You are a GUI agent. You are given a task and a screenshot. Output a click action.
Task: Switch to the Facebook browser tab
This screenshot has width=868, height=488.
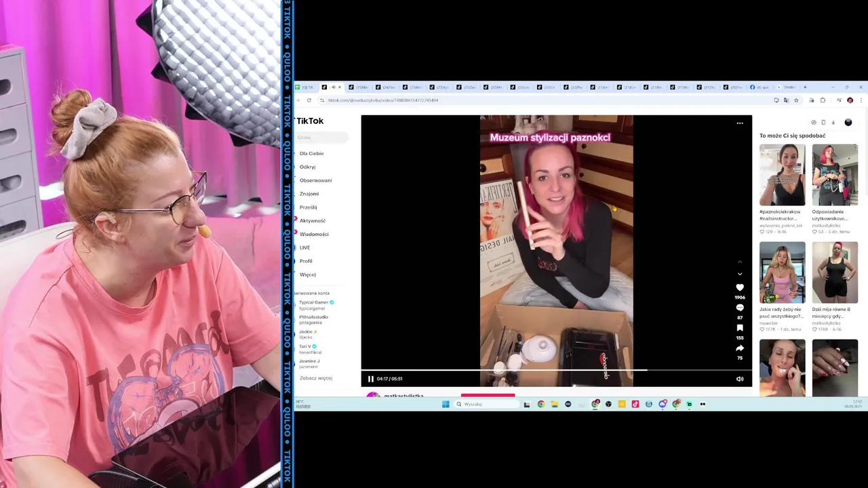point(759,87)
